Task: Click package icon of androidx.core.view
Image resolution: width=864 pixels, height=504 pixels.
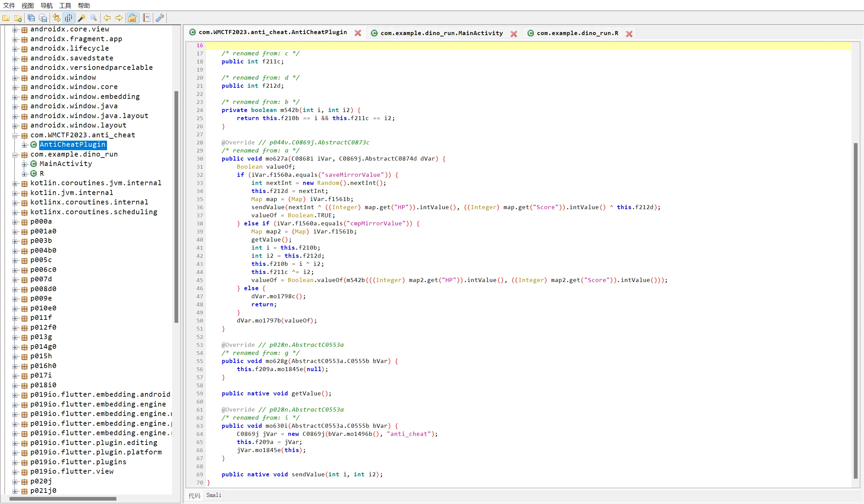Action: (24, 29)
